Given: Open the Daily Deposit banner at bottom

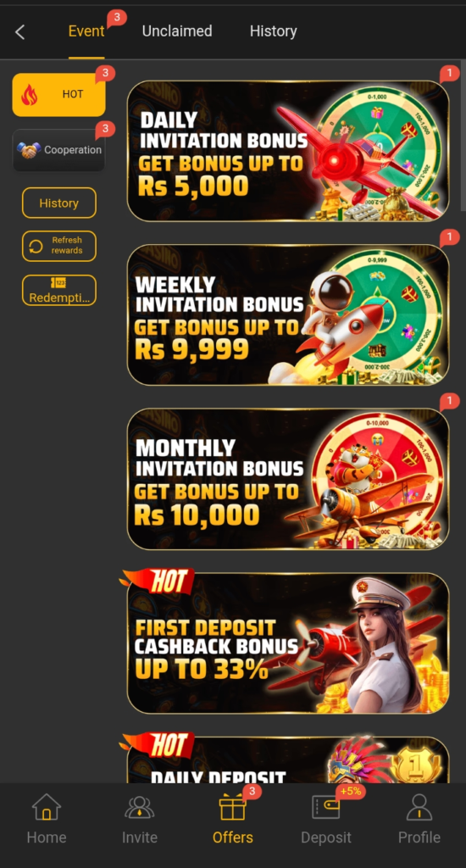Looking at the screenshot, I should [288, 759].
